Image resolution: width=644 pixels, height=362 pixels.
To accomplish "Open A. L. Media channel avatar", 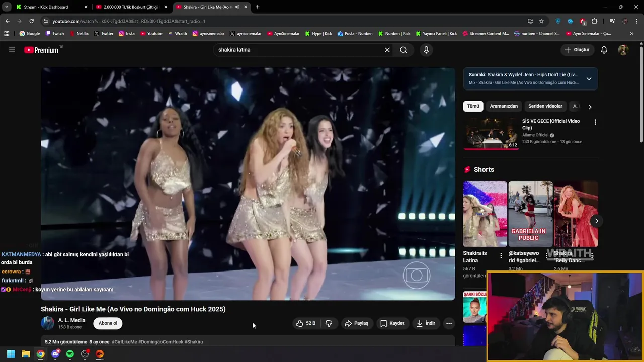I will (x=48, y=323).
